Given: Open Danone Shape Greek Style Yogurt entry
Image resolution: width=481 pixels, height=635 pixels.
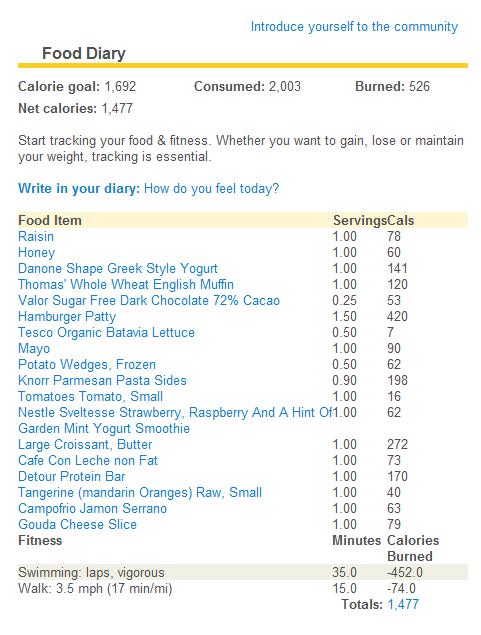Looking at the screenshot, I should coord(118,268).
